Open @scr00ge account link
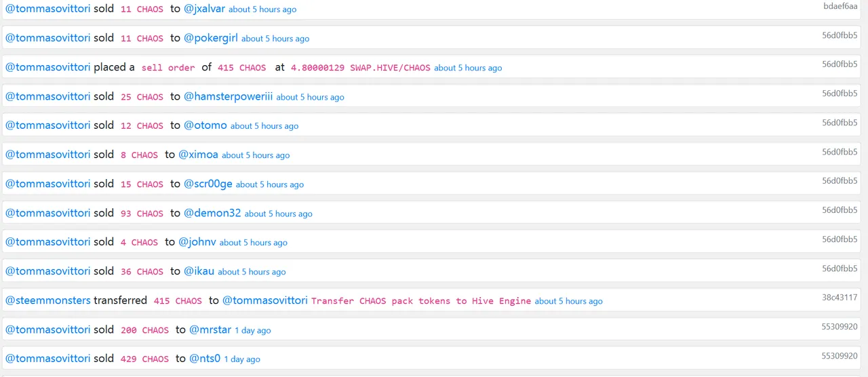 click(x=208, y=184)
